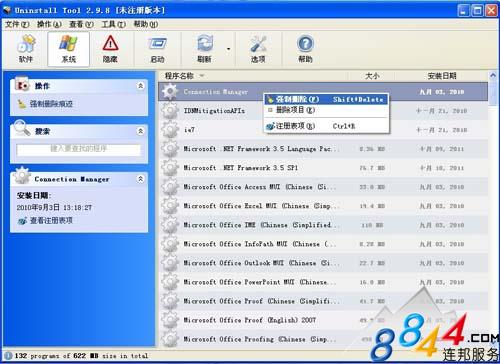Click gear icon of Office InfoPath MUI row
The width and height of the screenshot is (500, 364).
170,244
